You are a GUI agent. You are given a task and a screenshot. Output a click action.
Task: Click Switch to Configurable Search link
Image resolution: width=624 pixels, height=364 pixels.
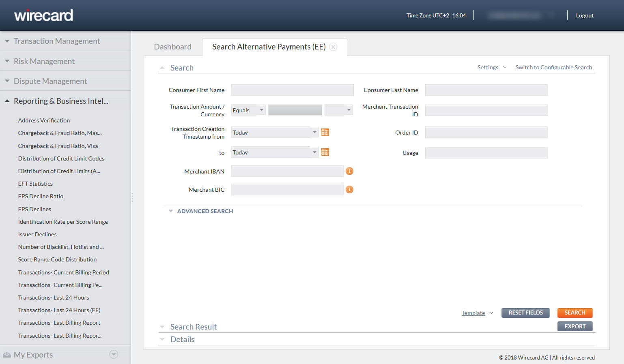[554, 67]
